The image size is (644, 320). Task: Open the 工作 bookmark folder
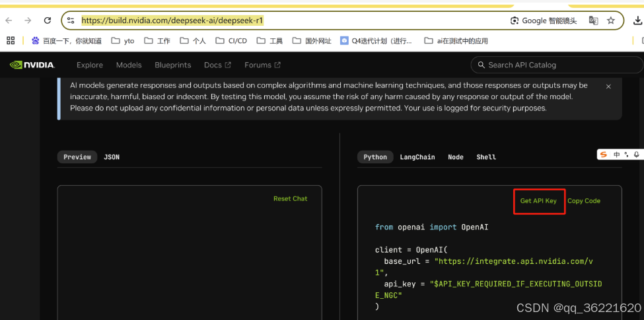click(x=157, y=41)
